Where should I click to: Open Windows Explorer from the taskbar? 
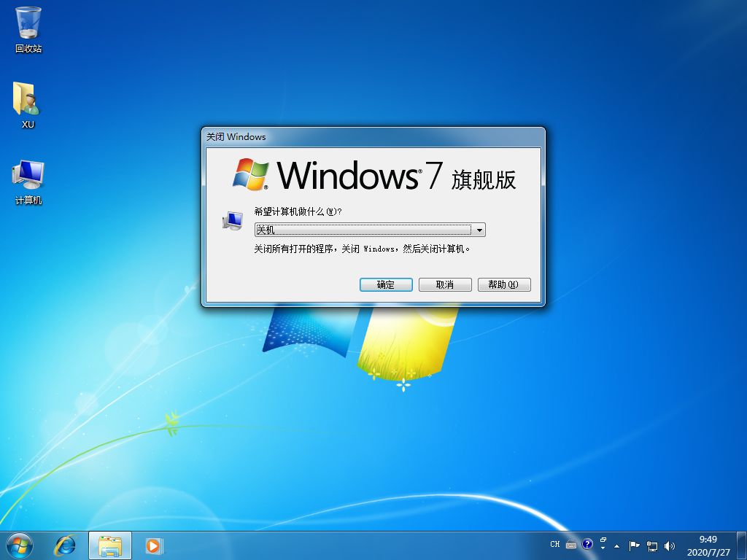coord(110,545)
